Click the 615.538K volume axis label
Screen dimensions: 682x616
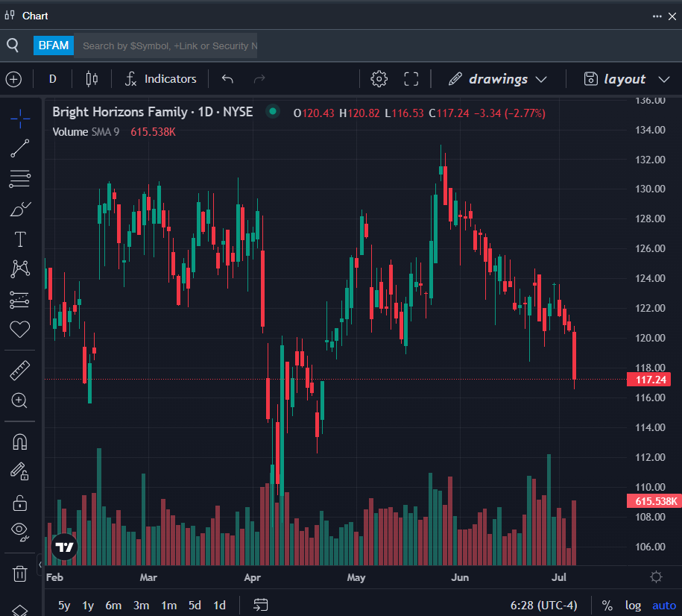click(x=654, y=501)
